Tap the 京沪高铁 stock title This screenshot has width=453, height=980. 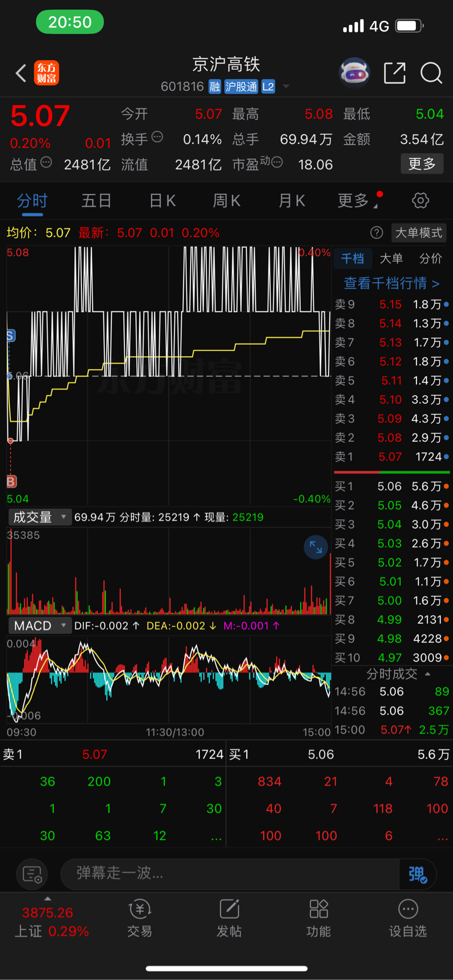click(226, 64)
